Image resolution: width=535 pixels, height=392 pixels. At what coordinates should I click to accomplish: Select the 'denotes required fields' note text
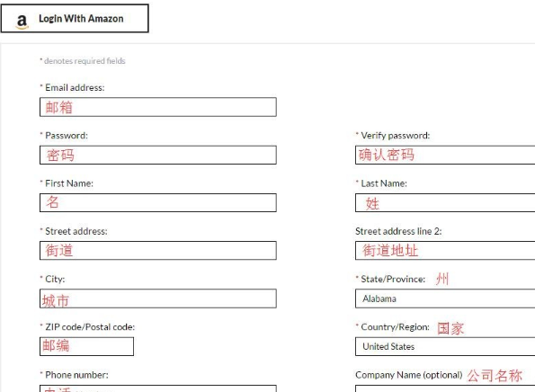(x=85, y=61)
